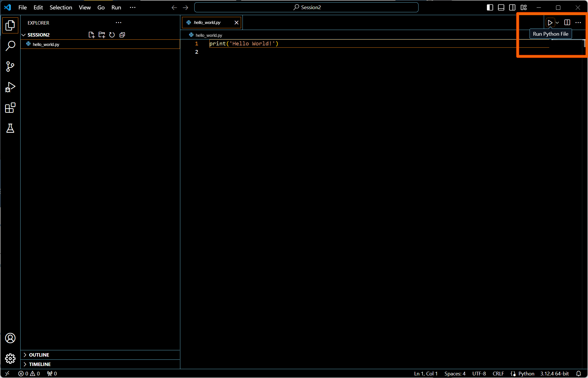This screenshot has height=378, width=588.
Task: Toggle the secondary side bar
Action: click(512, 7)
